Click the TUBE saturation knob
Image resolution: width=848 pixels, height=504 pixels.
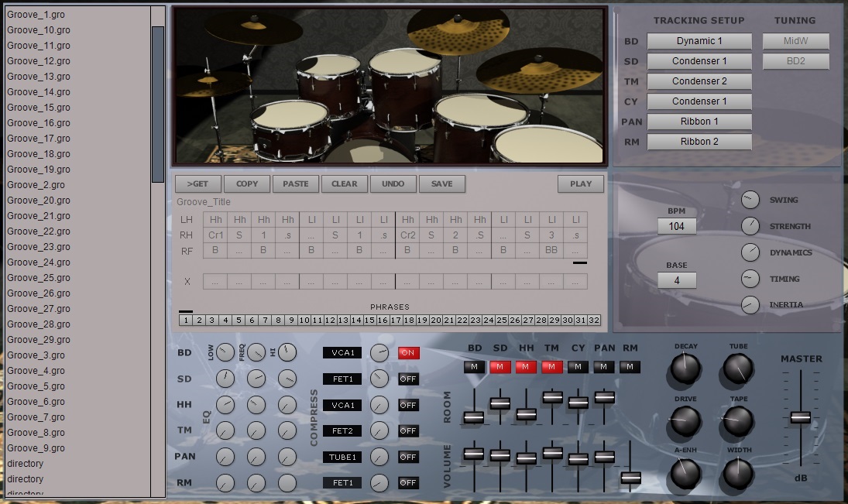click(x=736, y=368)
